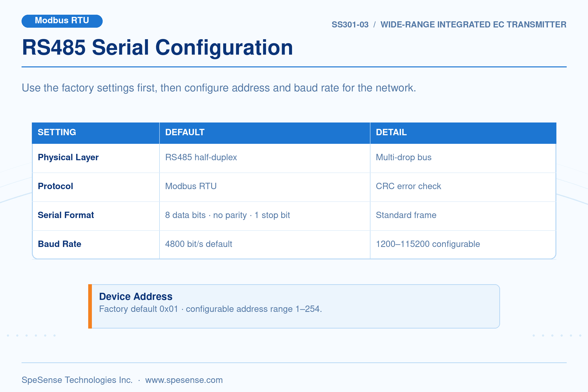Click SpeSense Technologies Inc. footer text
Viewport: 588px width, 392px height.
77,380
